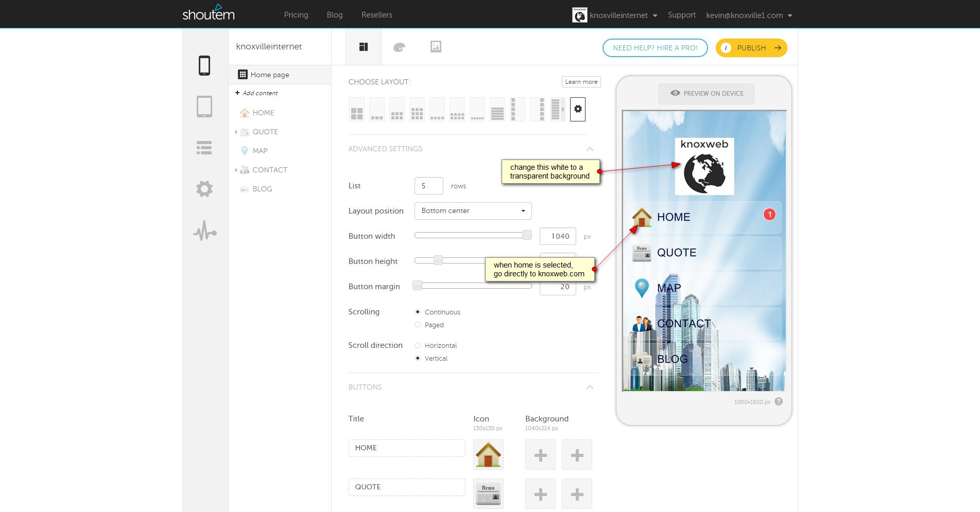Expand the QUOTE tree item arrow
Viewport: 980px width, 512px height.
click(236, 132)
